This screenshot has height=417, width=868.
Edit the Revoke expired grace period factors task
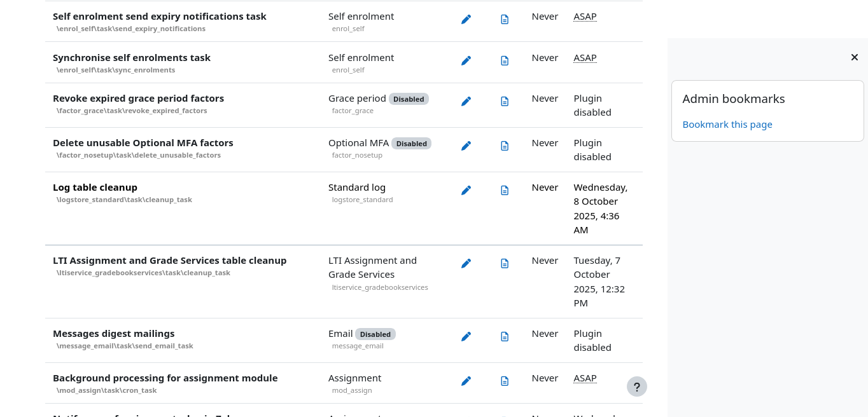pos(466,101)
